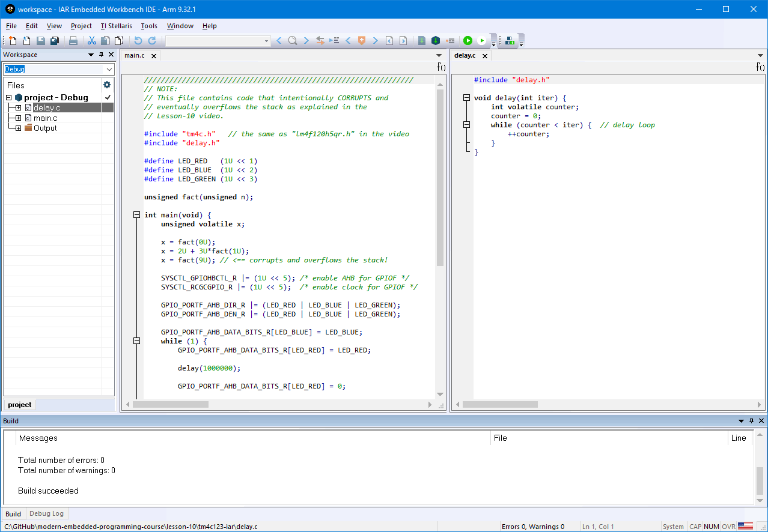The image size is (768, 532).
Task: Close the main.c editor tab
Action: [154, 56]
